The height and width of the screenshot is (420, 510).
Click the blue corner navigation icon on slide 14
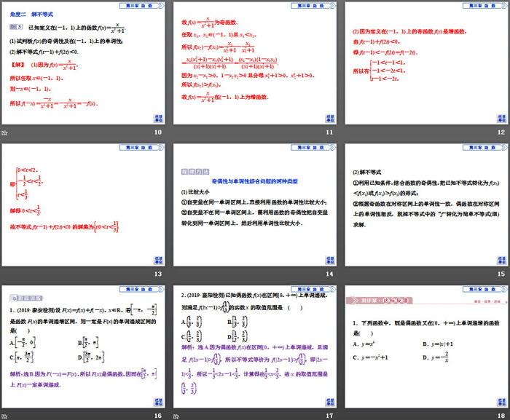329,259
